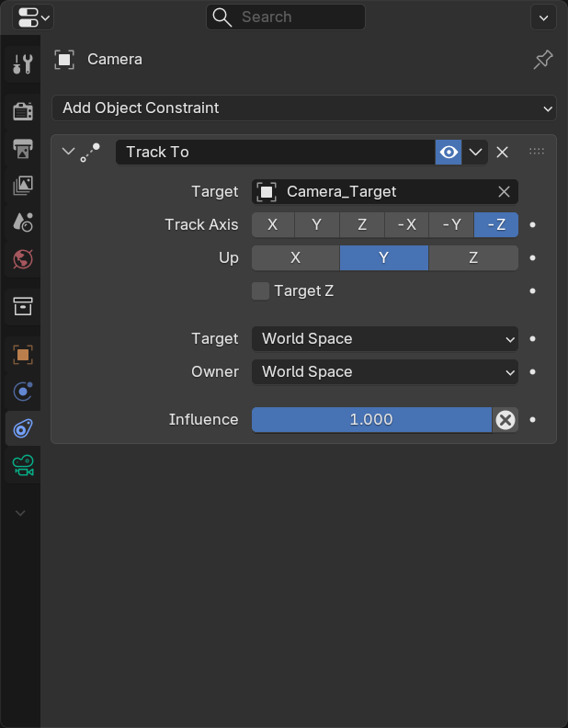Open Target World Space dropdown
Screen dimensions: 568x728
coord(385,339)
